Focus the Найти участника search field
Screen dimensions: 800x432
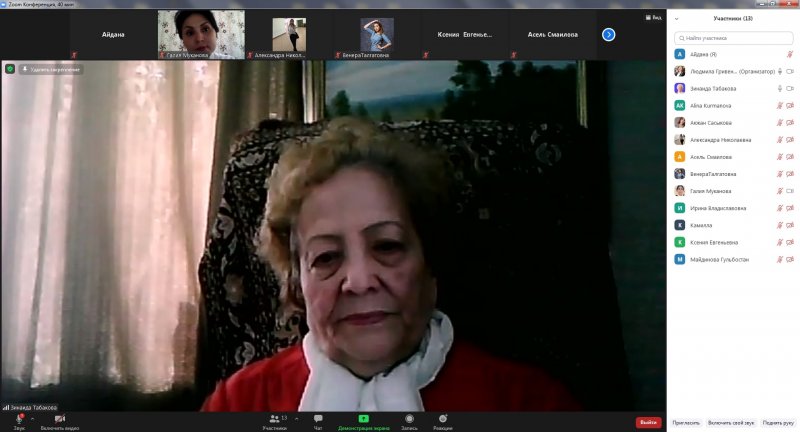coord(734,38)
